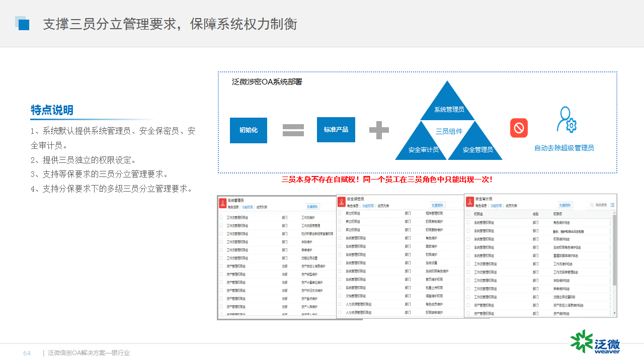Open 功能权限 tab in 系统管理员 panel
644x362 pixels.
[248, 207]
